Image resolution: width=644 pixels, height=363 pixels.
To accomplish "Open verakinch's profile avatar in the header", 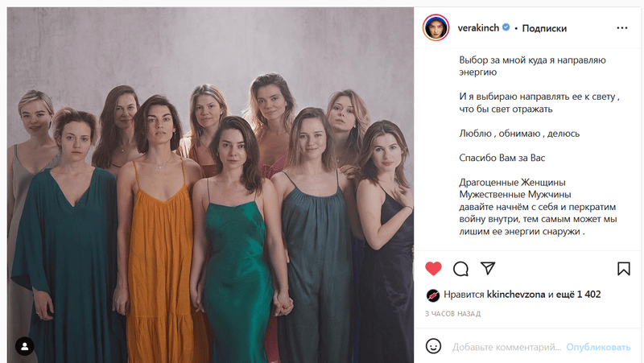I will pos(436,28).
